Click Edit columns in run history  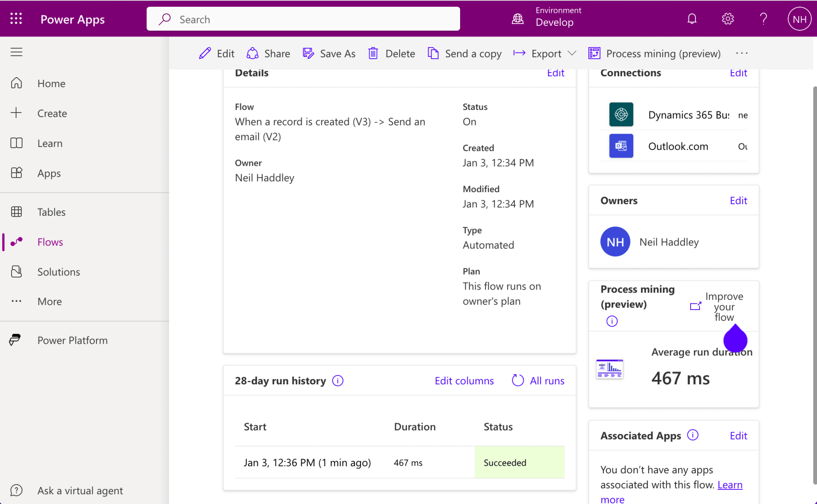[x=464, y=381]
